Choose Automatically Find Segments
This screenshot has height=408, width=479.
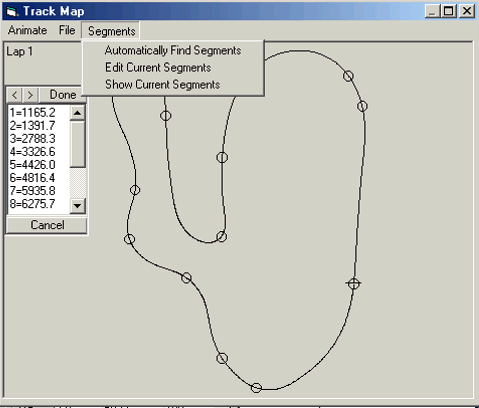click(x=173, y=50)
